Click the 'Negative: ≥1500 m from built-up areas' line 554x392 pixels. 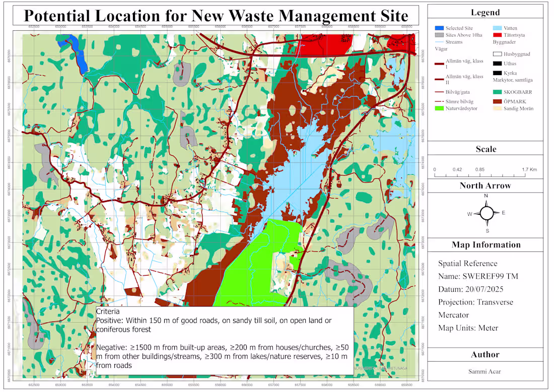[x=223, y=348]
